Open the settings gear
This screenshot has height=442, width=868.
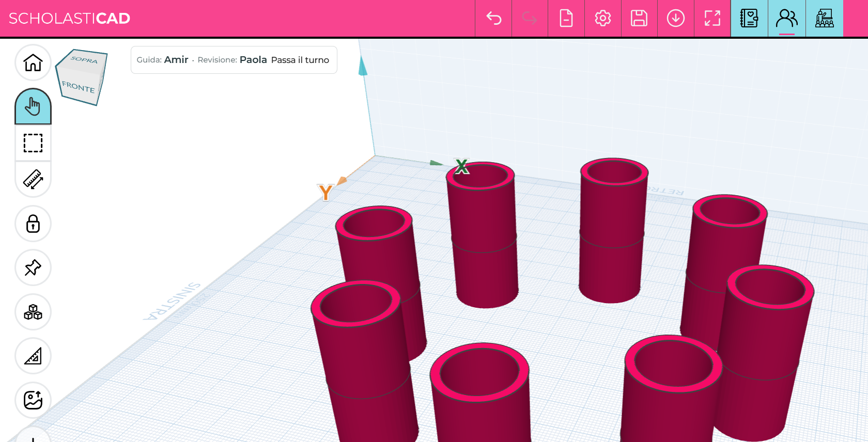tap(603, 19)
